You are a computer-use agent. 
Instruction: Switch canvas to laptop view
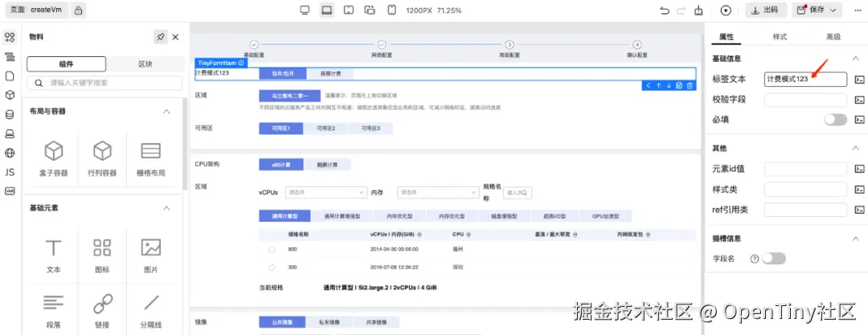click(x=326, y=10)
